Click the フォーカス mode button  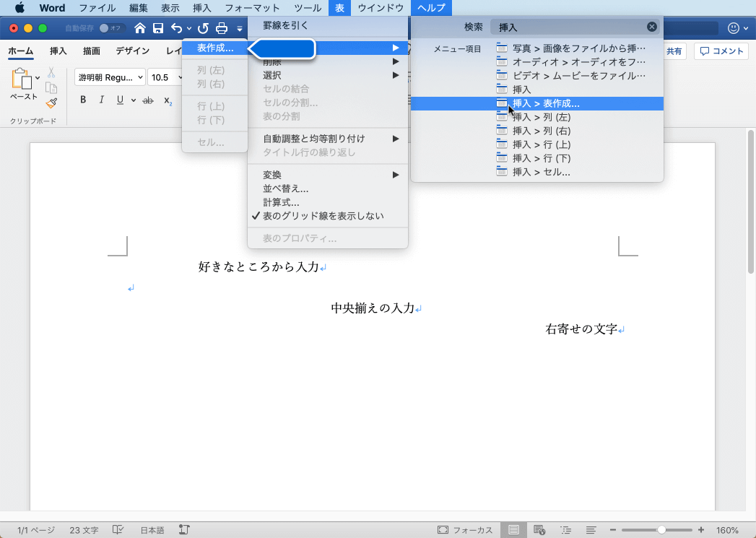click(465, 530)
